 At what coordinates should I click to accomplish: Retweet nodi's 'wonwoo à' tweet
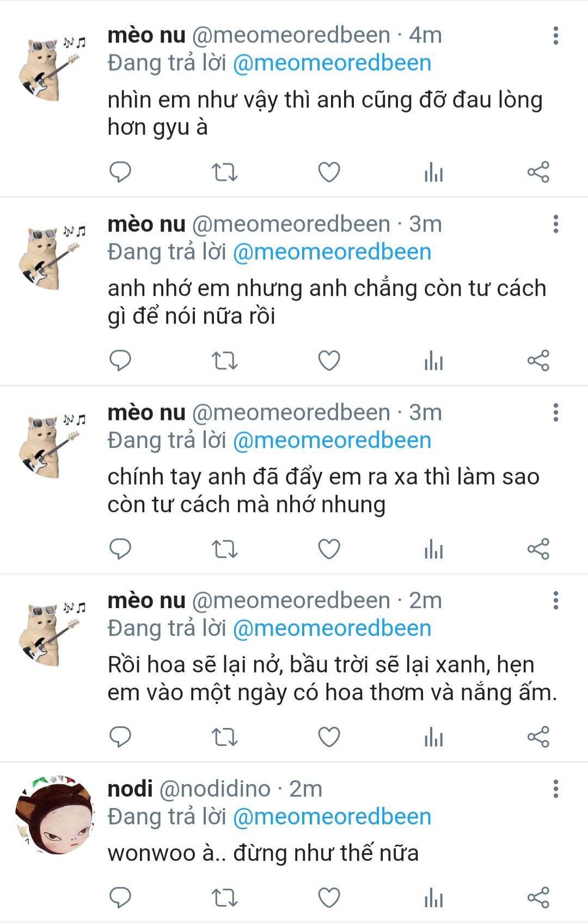224,897
